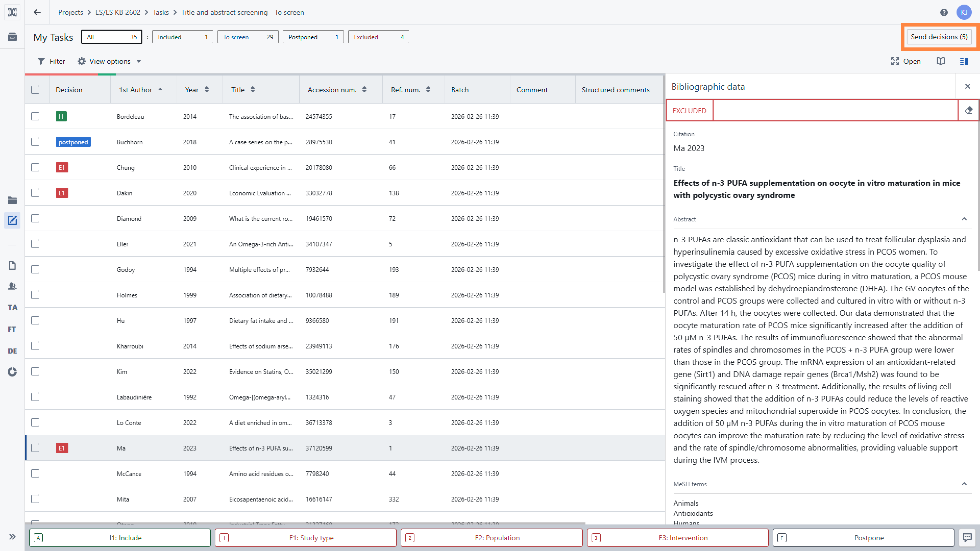Expand the sidebar with the double chevron
Viewport: 980px width, 551px height.
pyautogui.click(x=12, y=536)
